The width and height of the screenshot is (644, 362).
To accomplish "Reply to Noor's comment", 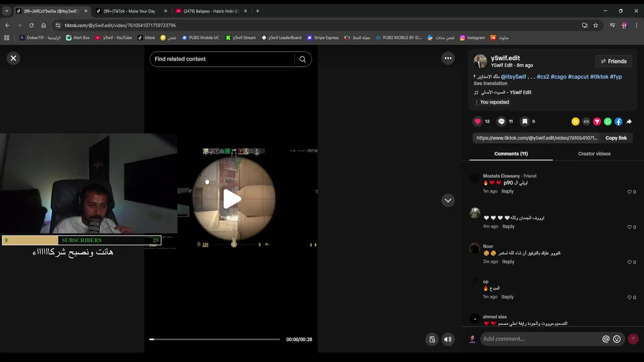I will 508,262.
